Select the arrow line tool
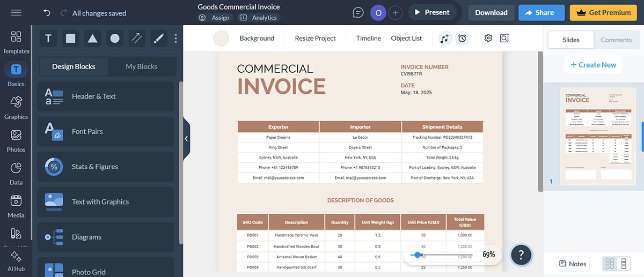 click(x=137, y=38)
